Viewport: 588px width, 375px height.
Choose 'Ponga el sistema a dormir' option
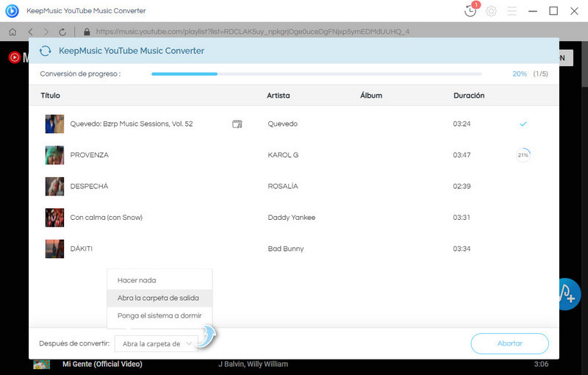(159, 315)
